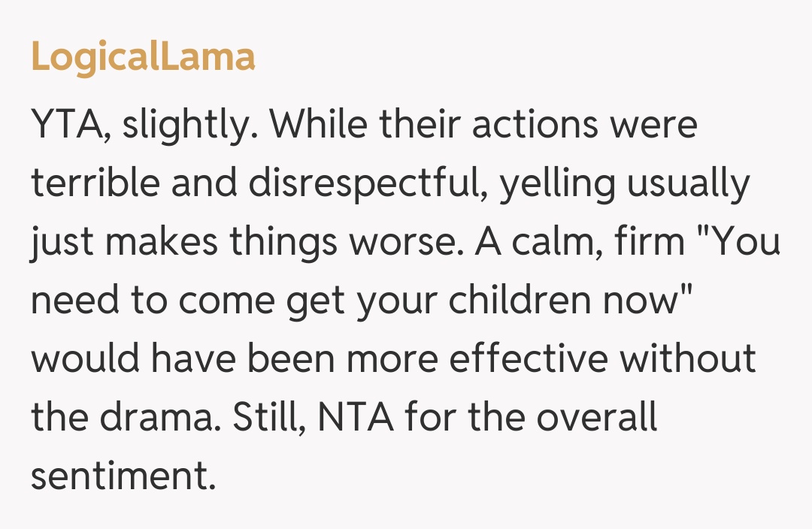The width and height of the screenshot is (812, 529).
Task: Click the word "NTA" in the comment
Action: point(356,418)
